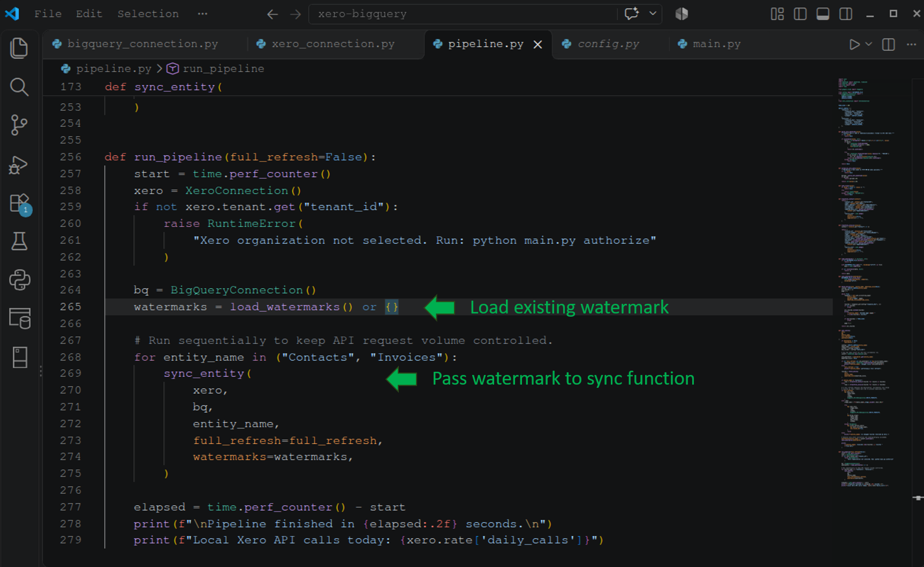This screenshot has height=567, width=924.
Task: Open the Python icon in activity bar
Action: (x=19, y=280)
